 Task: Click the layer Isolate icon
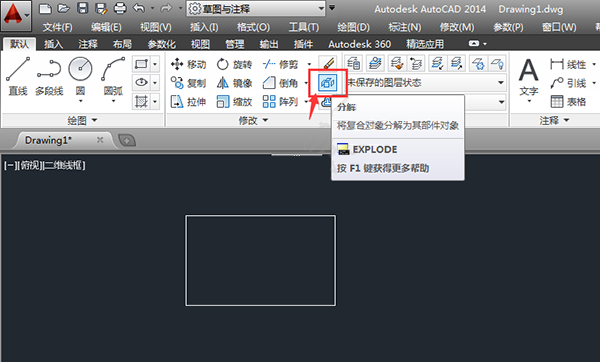pos(437,64)
